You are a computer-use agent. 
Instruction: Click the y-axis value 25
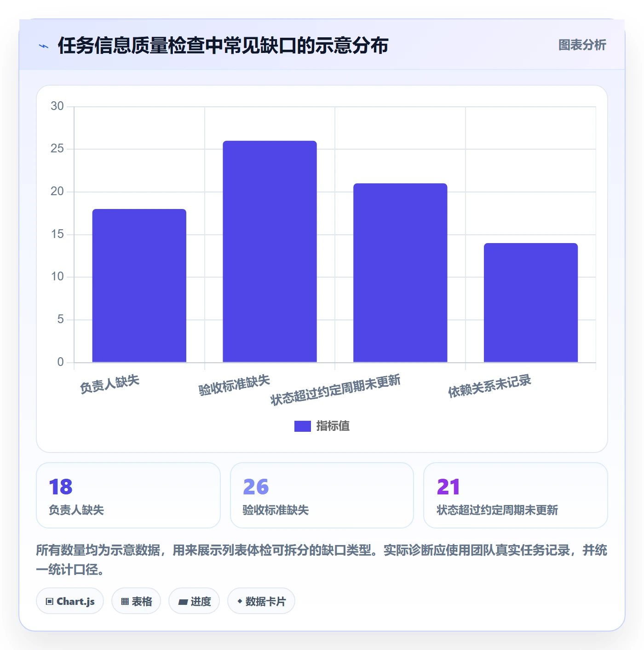(57, 149)
